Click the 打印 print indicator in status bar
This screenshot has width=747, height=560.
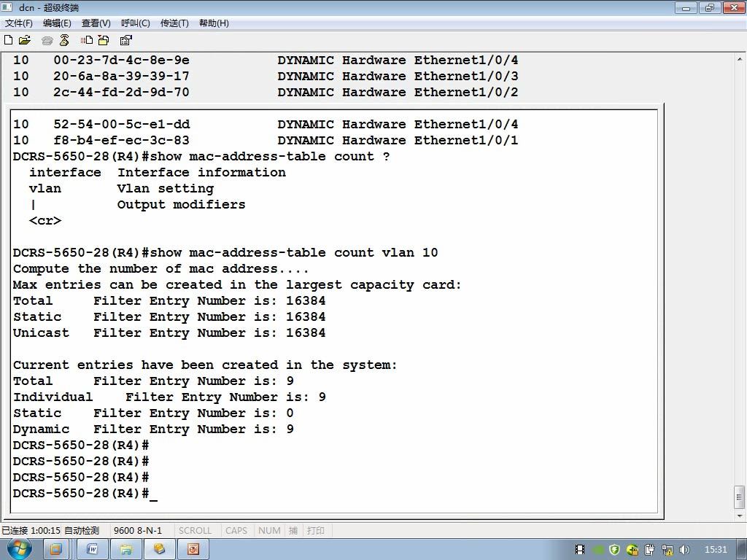[x=315, y=530]
